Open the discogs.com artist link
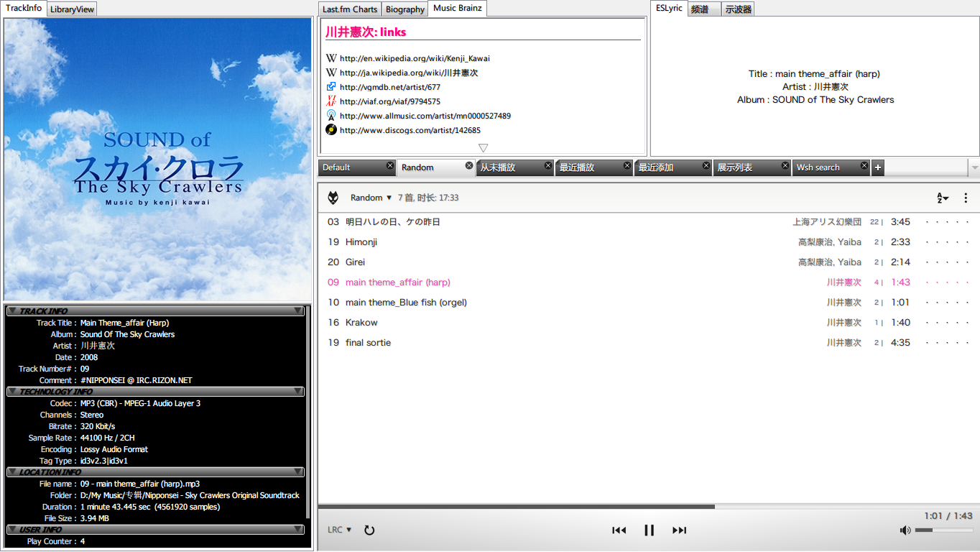The width and height of the screenshot is (980, 552). point(410,130)
